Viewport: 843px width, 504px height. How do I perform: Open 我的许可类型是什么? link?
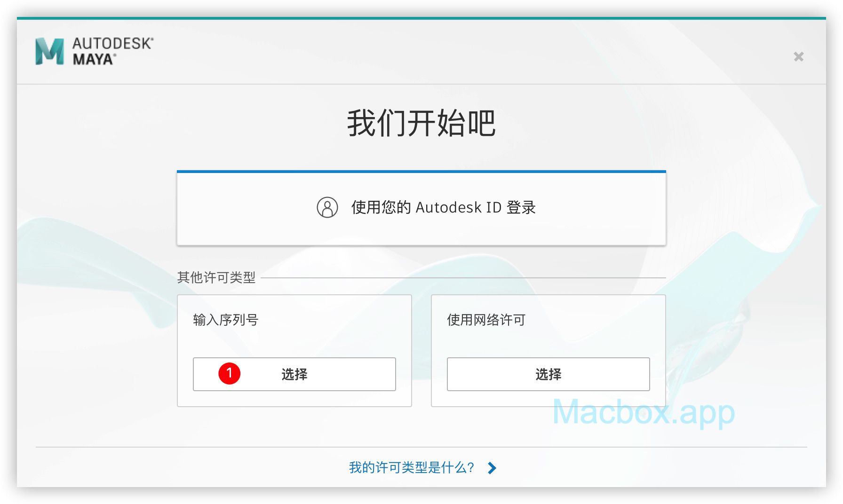click(412, 468)
